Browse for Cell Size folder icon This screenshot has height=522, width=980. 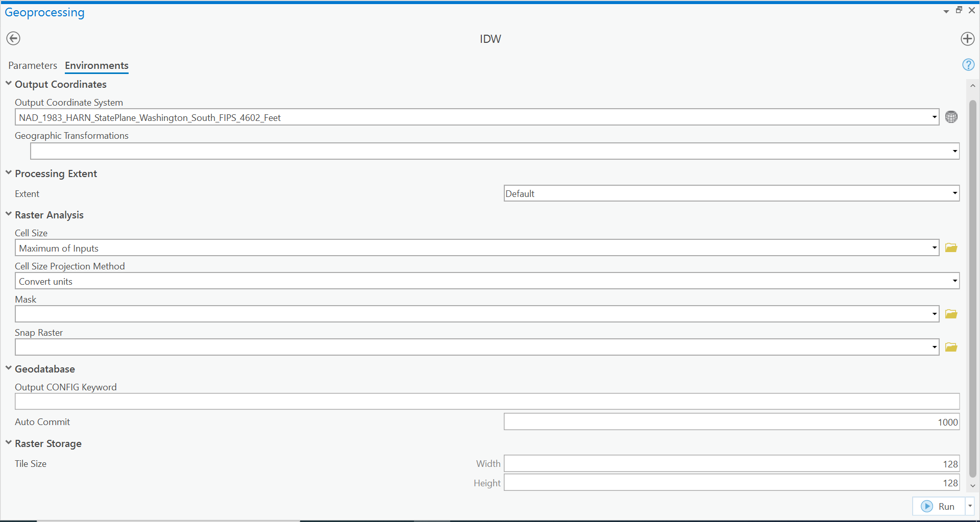pyautogui.click(x=951, y=248)
